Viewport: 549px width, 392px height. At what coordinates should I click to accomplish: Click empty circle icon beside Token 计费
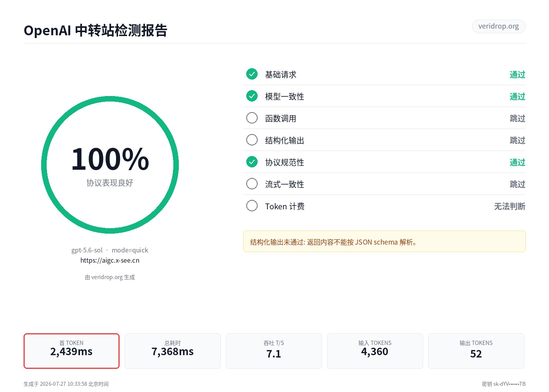point(252,205)
